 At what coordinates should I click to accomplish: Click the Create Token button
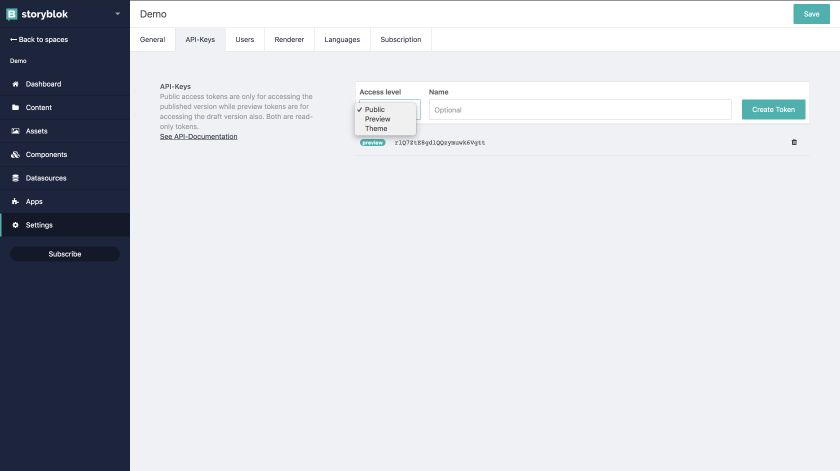click(x=773, y=109)
